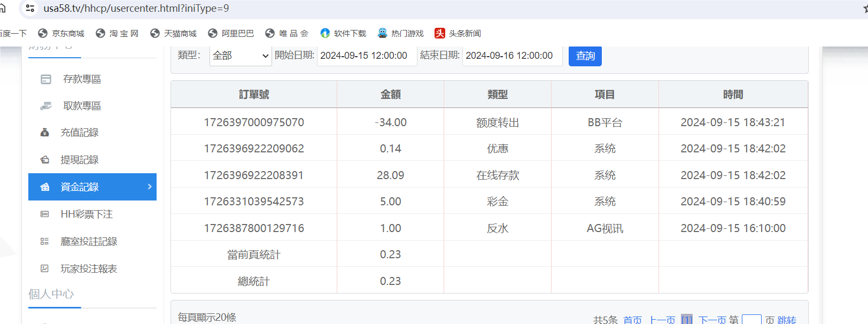Open the 头条新闻 bookmark icon
This screenshot has width=868, height=324.
click(x=440, y=33)
